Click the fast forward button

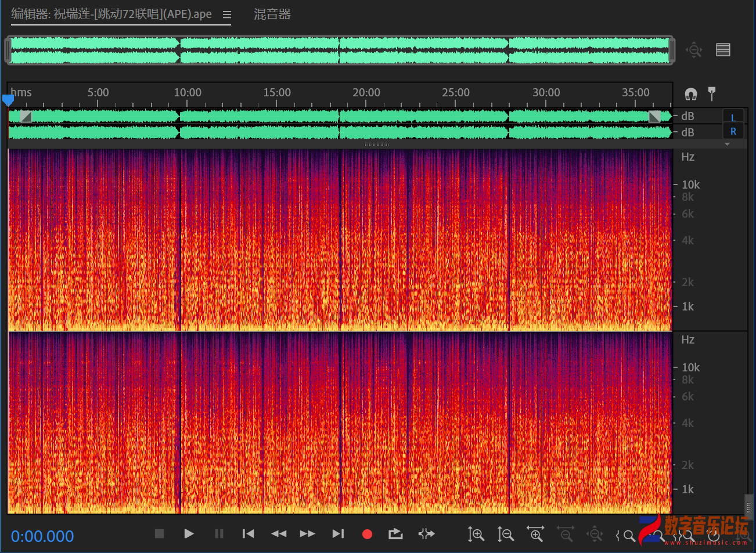pos(307,534)
